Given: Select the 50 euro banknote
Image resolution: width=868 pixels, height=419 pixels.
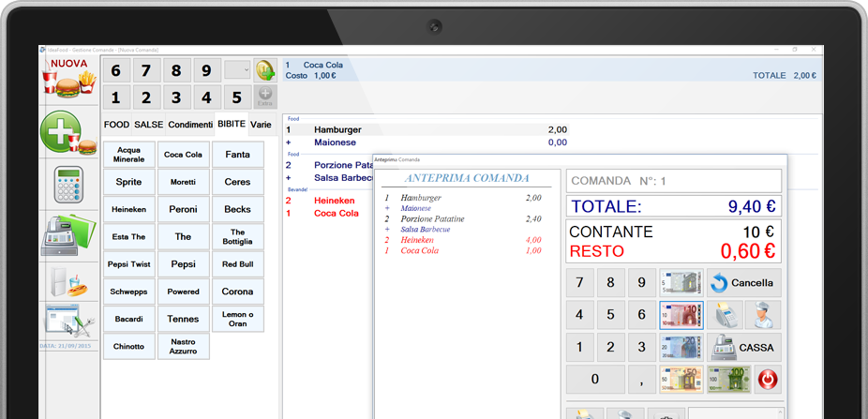Looking at the screenshot, I should [681, 380].
